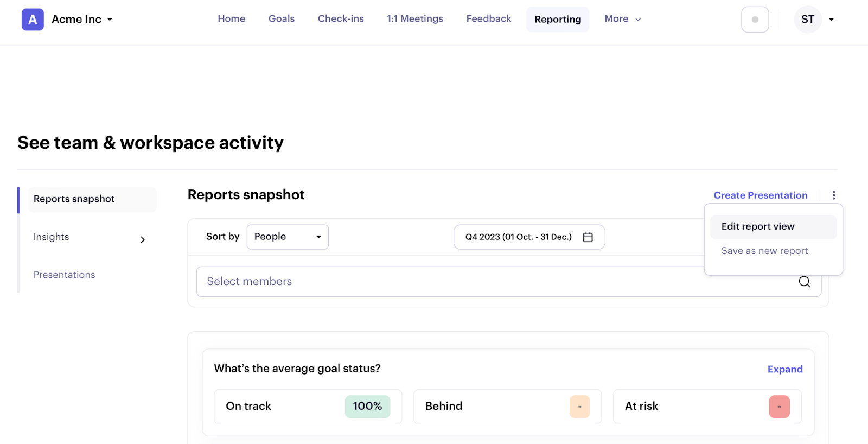Choose Edit report view from the menu
868x444 pixels.
tap(774, 227)
